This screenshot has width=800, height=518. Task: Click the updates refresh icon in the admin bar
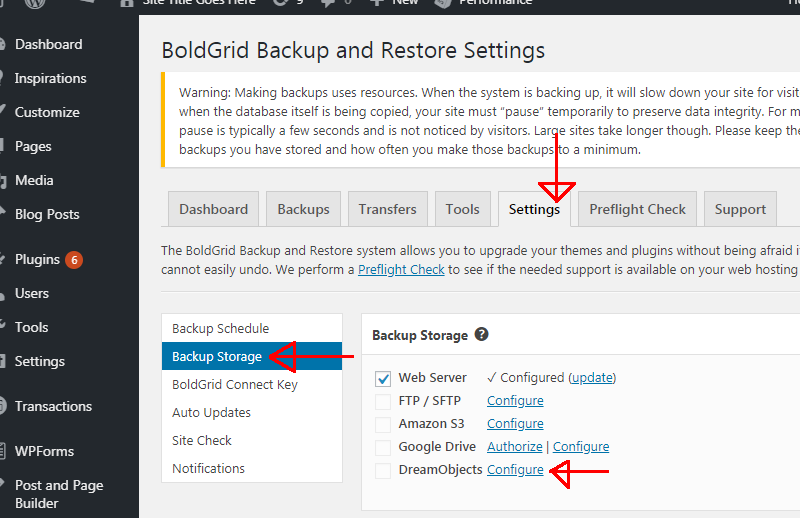point(280,3)
